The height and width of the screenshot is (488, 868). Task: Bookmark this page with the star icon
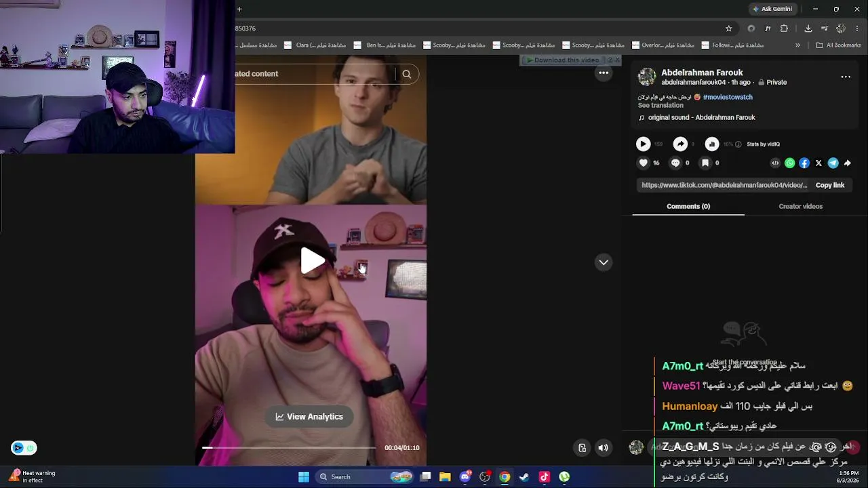[729, 28]
